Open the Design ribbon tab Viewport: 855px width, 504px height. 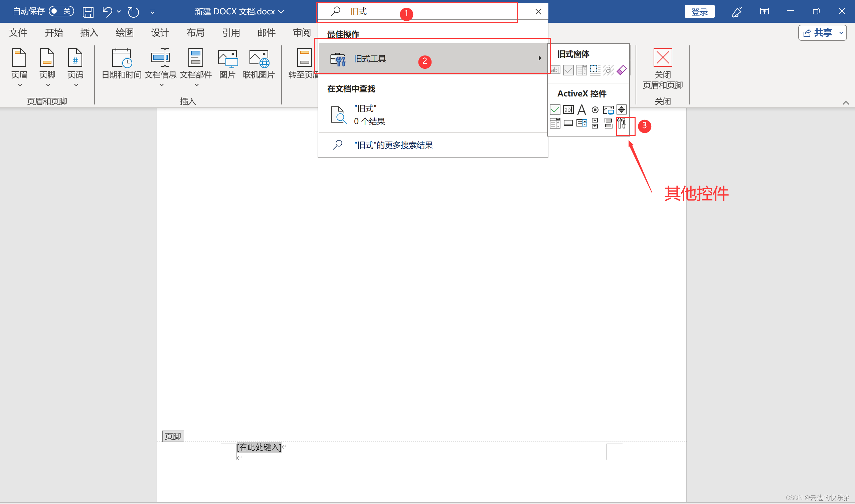tap(160, 33)
